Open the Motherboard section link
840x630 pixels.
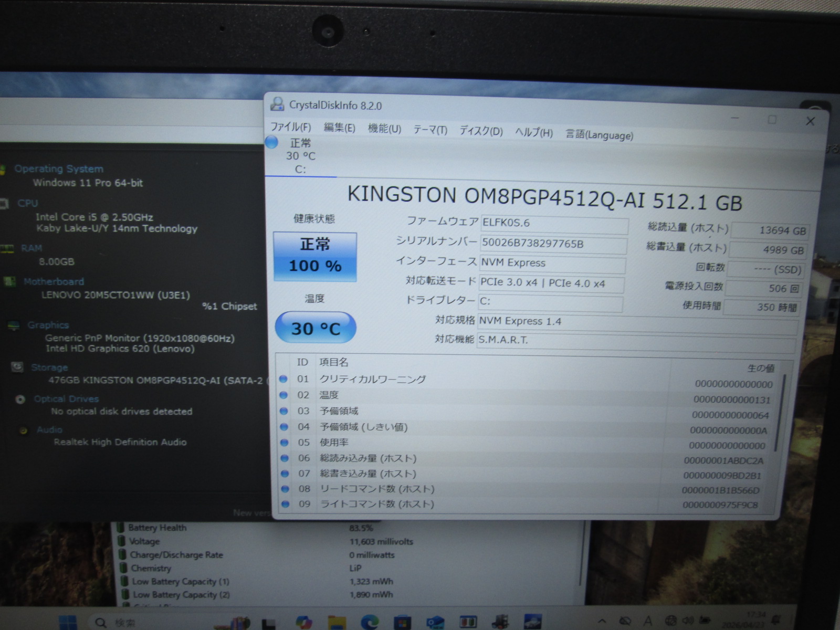tap(54, 282)
